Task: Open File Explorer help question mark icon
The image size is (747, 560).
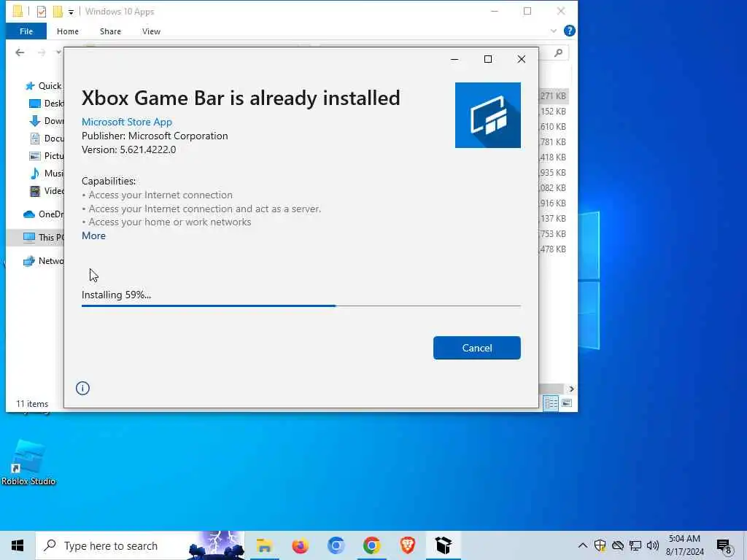Action: click(x=569, y=31)
